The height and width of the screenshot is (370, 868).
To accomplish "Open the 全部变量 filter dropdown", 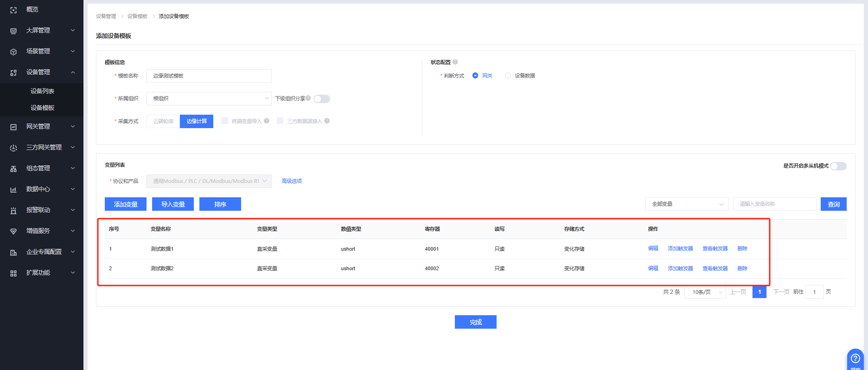I will pyautogui.click(x=687, y=204).
